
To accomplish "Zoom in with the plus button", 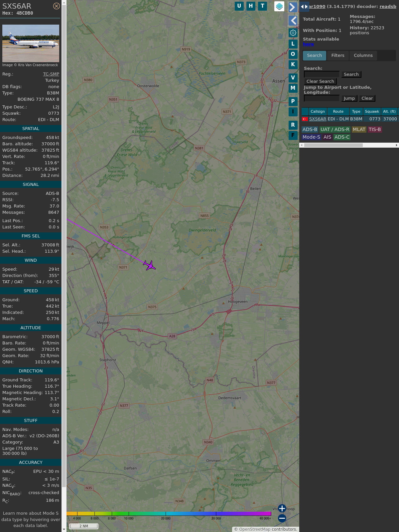I will click(x=282, y=508).
